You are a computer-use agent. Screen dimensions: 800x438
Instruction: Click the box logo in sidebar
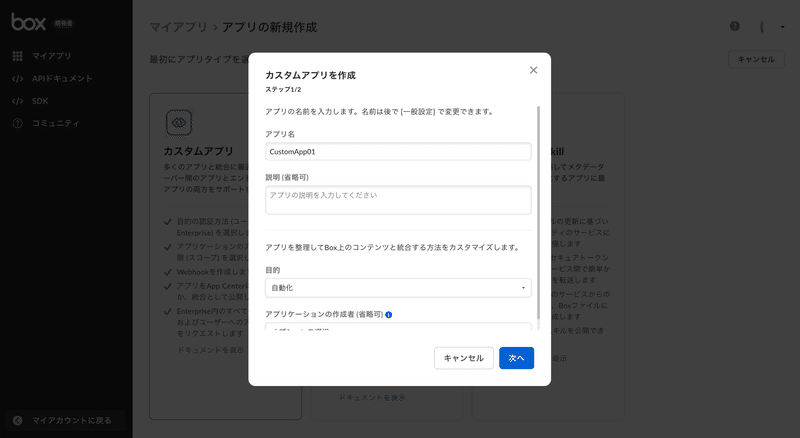pyautogui.click(x=29, y=22)
